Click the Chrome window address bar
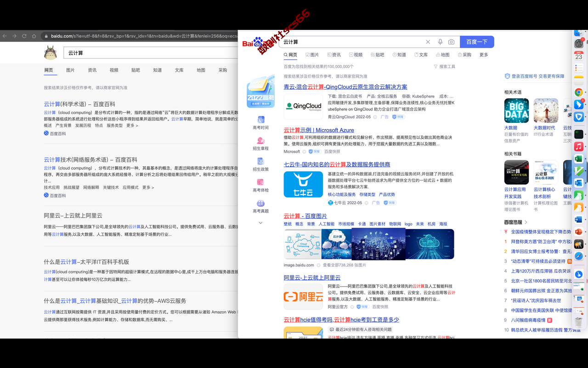 tap(140, 36)
